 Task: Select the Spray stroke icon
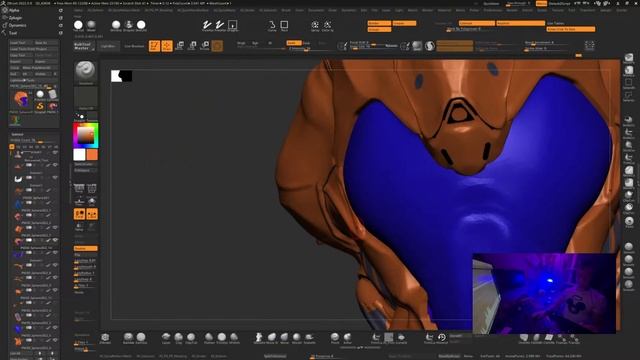click(315, 25)
